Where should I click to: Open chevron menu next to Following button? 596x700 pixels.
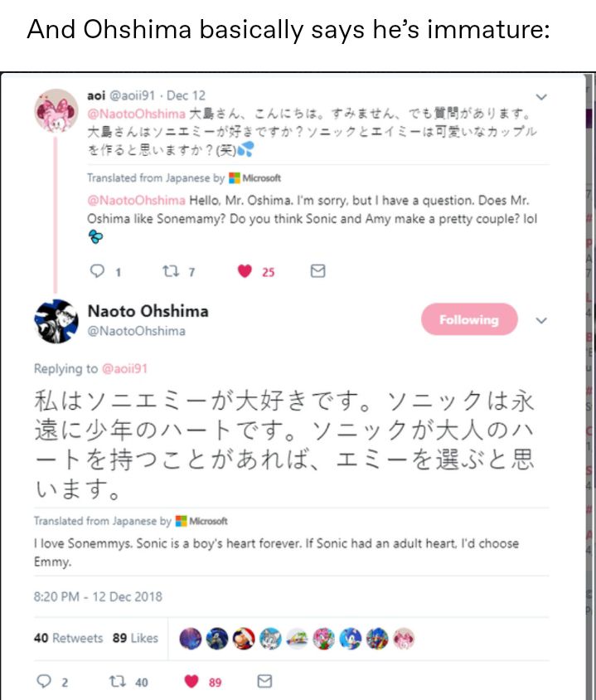coord(541,320)
